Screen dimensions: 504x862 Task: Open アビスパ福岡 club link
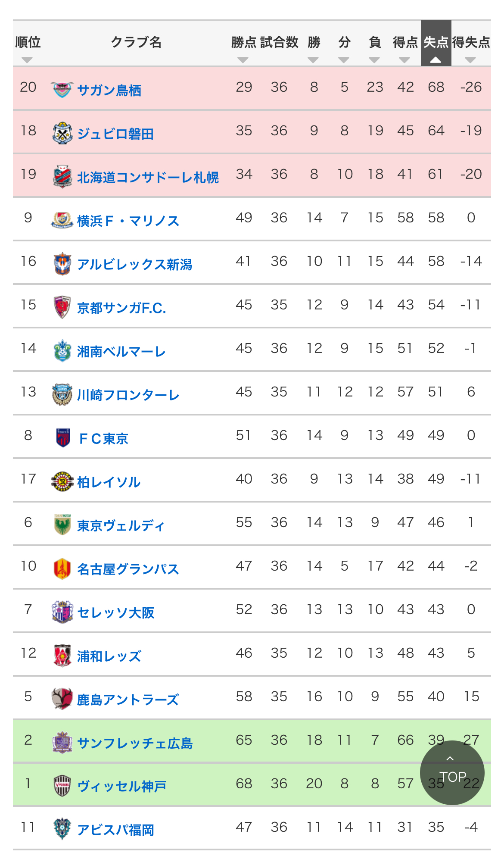115,830
